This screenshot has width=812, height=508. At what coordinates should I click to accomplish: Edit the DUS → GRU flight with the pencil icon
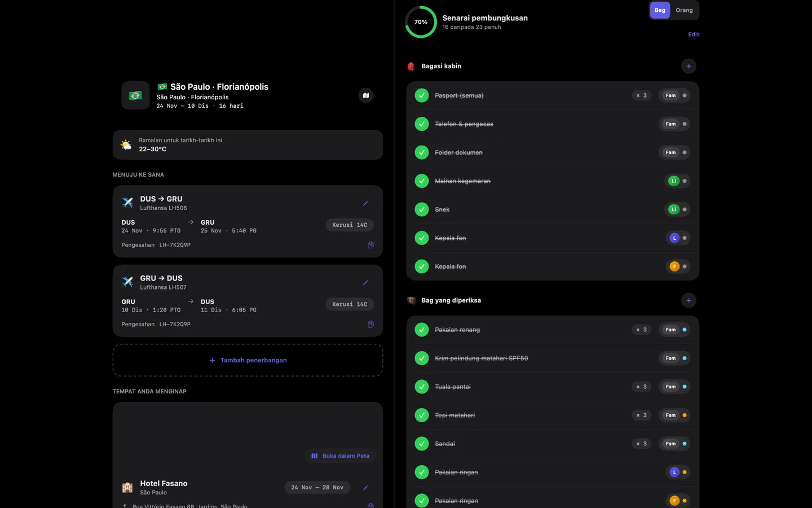[x=365, y=203]
